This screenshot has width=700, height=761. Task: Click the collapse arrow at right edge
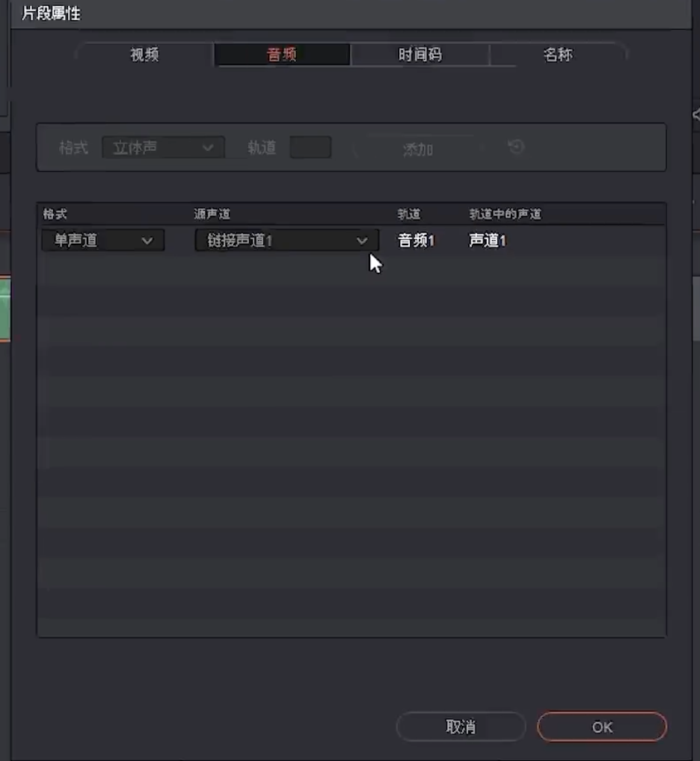pyautogui.click(x=696, y=114)
